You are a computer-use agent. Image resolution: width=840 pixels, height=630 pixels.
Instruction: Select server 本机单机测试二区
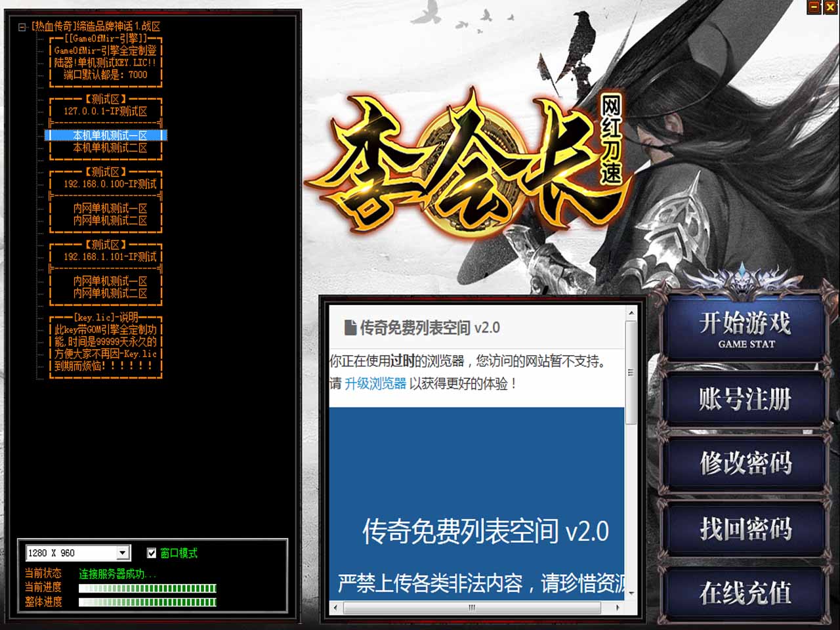point(110,148)
